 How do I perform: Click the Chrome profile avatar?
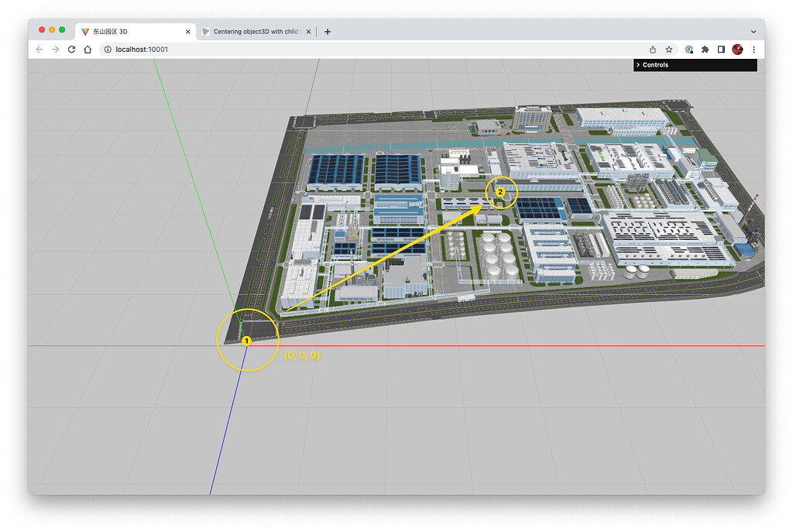coord(737,49)
